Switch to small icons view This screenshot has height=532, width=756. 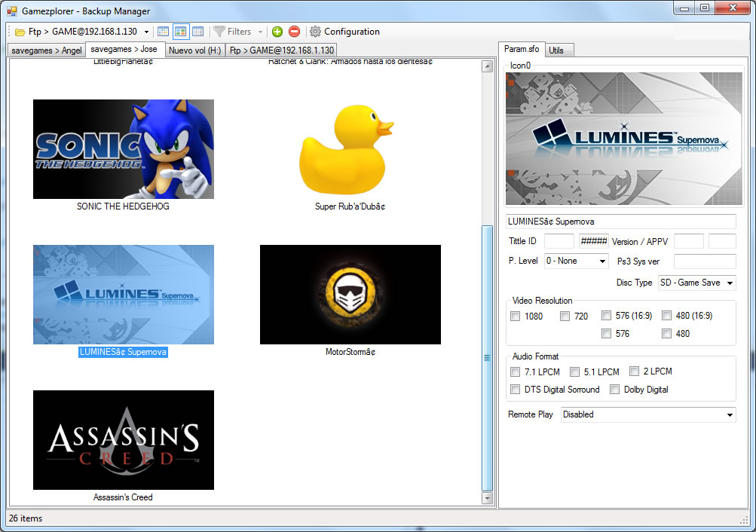pos(163,32)
